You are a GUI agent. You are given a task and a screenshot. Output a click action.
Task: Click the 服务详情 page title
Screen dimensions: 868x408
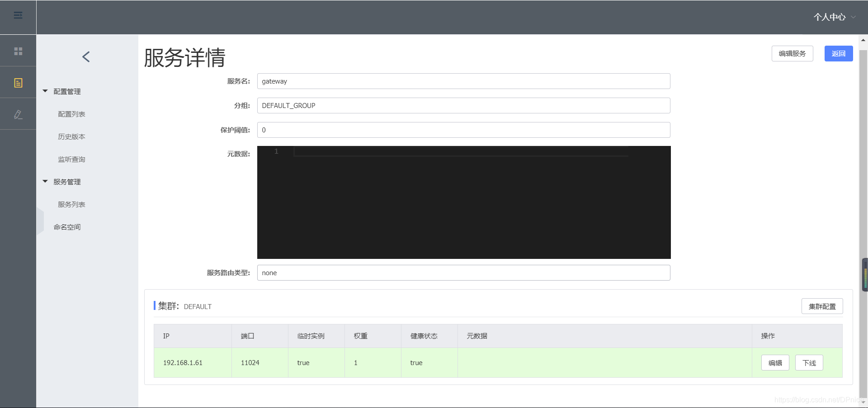coord(184,58)
